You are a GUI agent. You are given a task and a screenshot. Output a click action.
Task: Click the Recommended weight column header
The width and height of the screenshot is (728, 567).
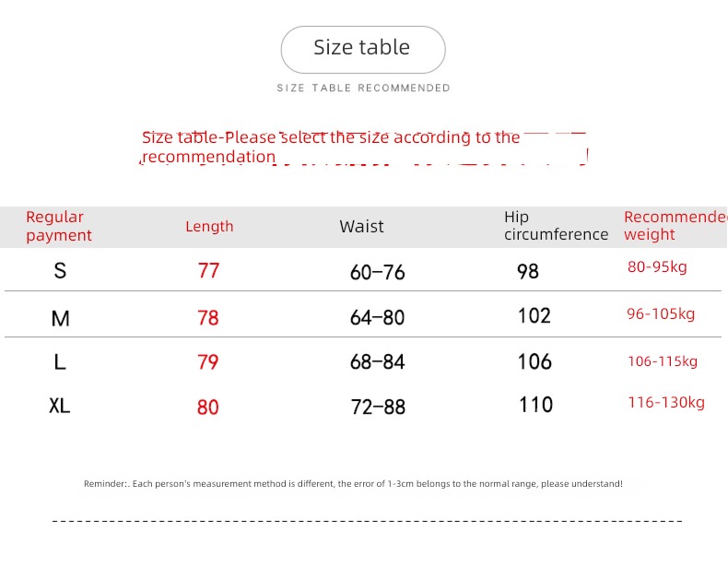coord(675,226)
